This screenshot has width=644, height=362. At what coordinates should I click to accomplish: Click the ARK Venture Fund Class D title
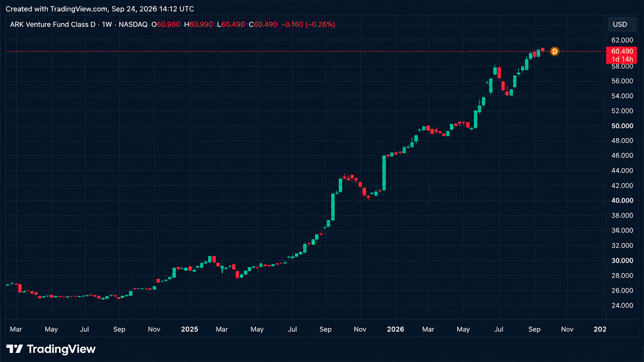tap(53, 24)
